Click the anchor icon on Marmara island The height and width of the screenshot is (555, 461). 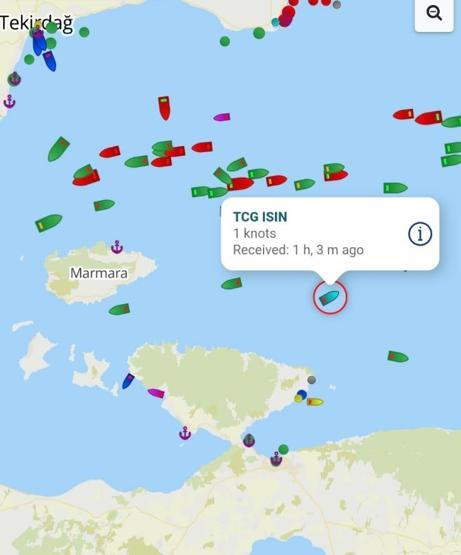(117, 247)
